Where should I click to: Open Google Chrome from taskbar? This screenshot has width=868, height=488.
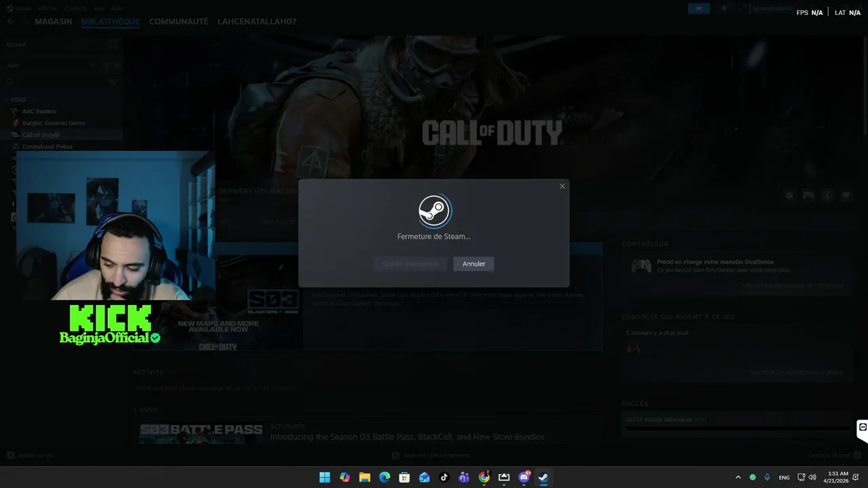pyautogui.click(x=484, y=477)
